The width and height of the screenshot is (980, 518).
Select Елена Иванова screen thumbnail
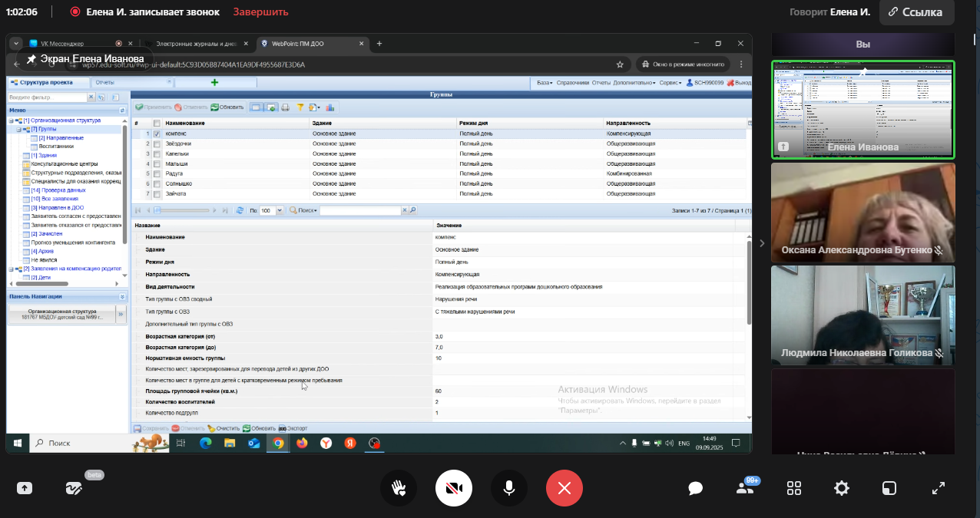[862, 110]
